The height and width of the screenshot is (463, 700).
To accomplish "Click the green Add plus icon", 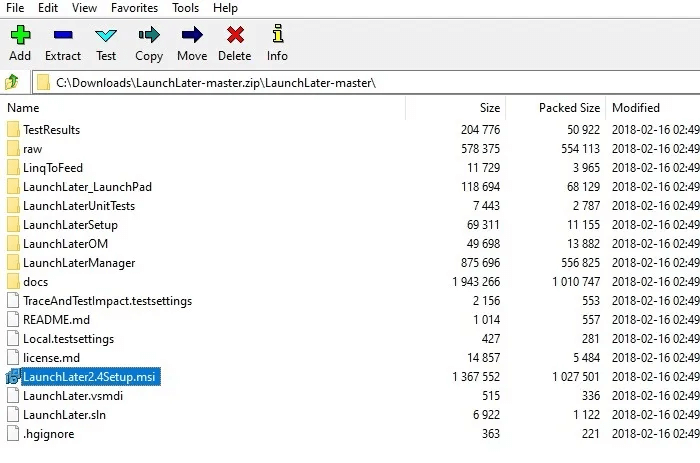I will click(20, 35).
